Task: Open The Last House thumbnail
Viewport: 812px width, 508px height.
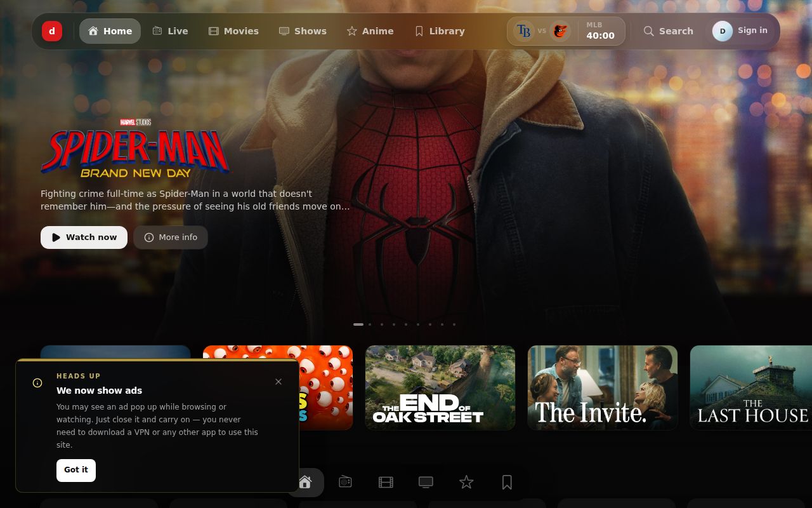Action: click(751, 388)
